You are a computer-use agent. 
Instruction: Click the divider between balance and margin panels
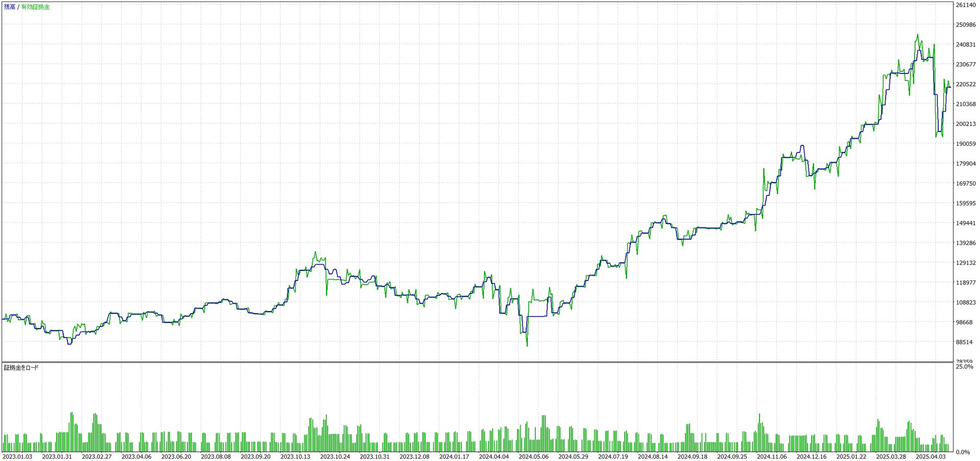pos(477,362)
